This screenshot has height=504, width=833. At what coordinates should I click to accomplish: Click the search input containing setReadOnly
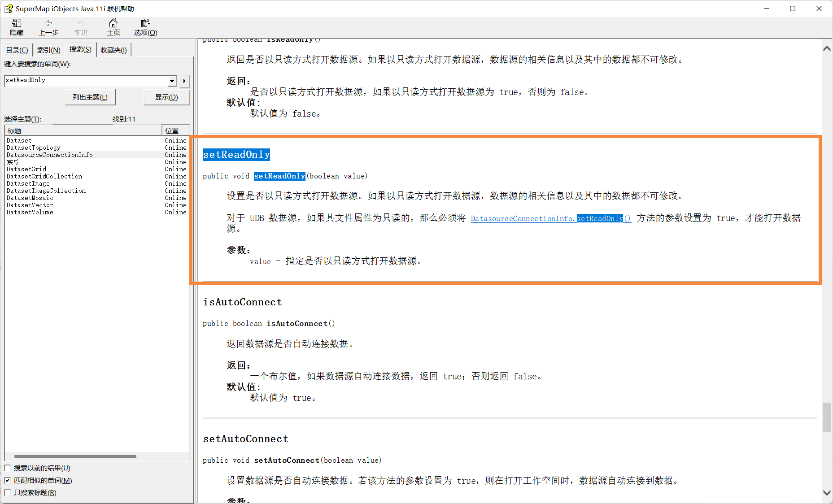tap(86, 80)
